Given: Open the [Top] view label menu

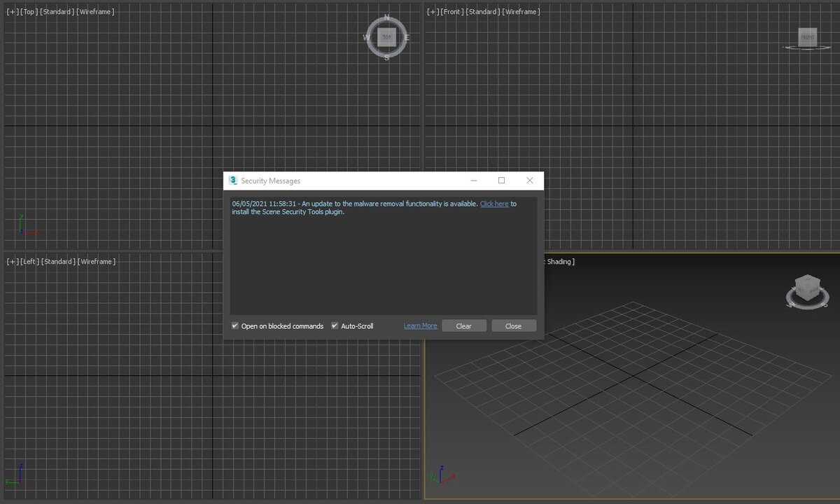Looking at the screenshot, I should (29, 12).
